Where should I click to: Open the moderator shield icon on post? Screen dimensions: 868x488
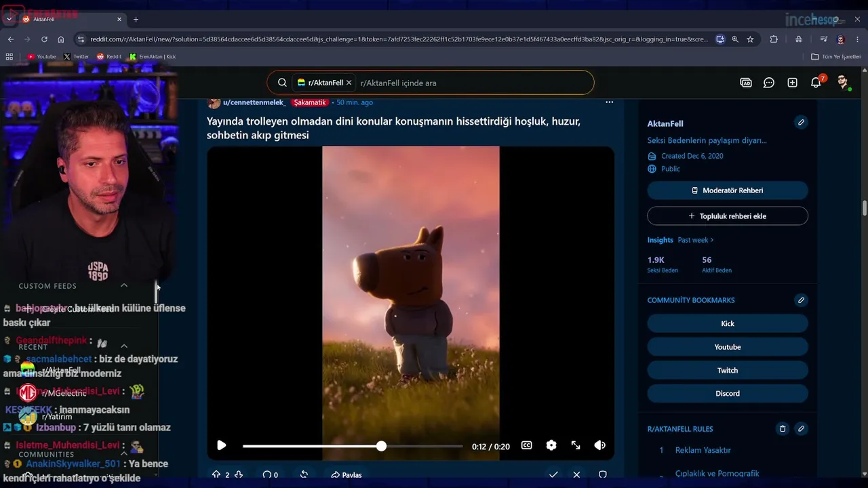click(x=602, y=474)
